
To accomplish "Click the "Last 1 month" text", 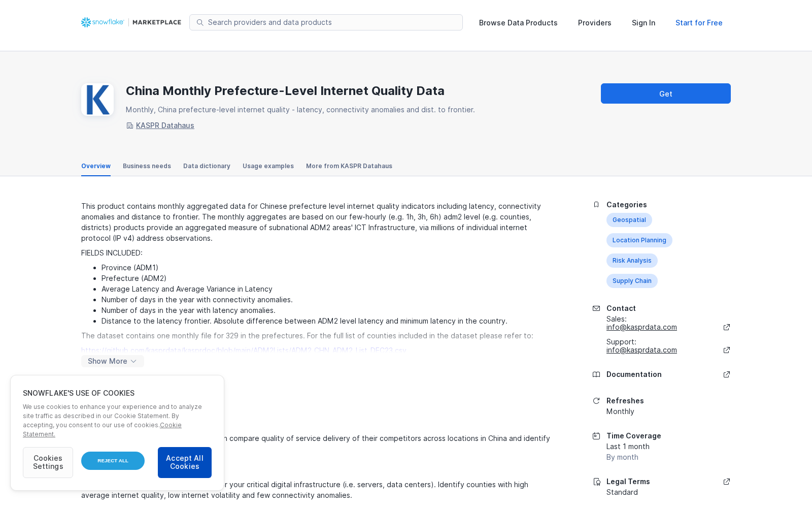I will (x=628, y=447).
